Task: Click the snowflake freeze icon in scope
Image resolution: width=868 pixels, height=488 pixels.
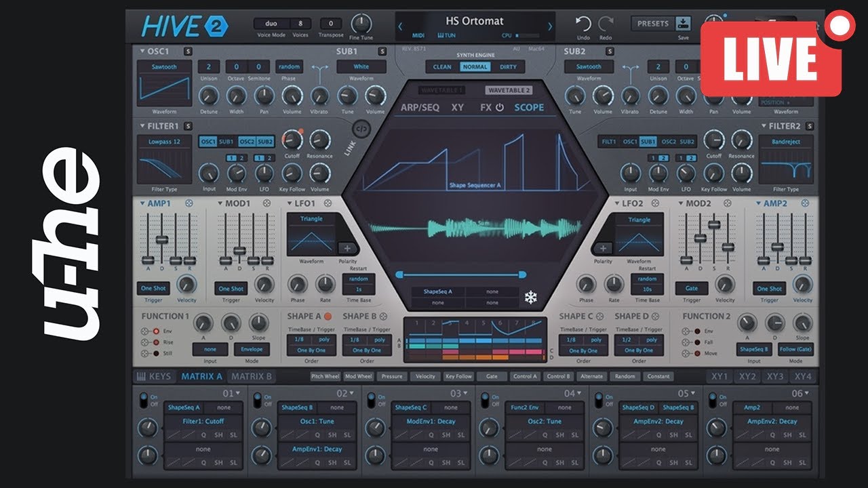Action: (530, 297)
